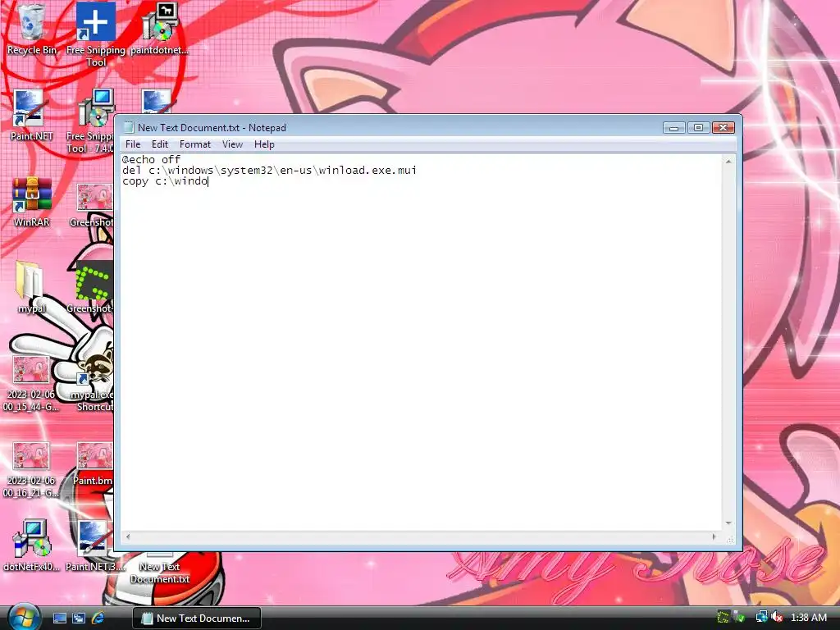The height and width of the screenshot is (630, 840).
Task: Close the Notepad window
Action: [x=723, y=127]
